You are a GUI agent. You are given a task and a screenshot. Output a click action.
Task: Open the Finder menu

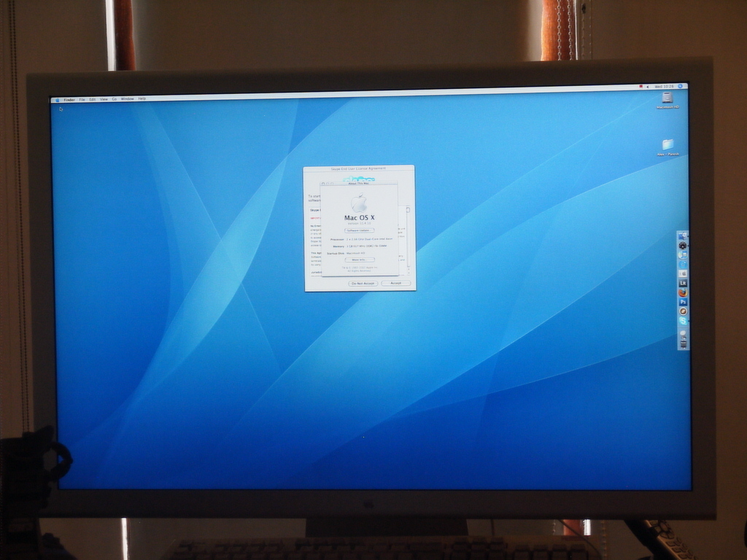(69, 100)
